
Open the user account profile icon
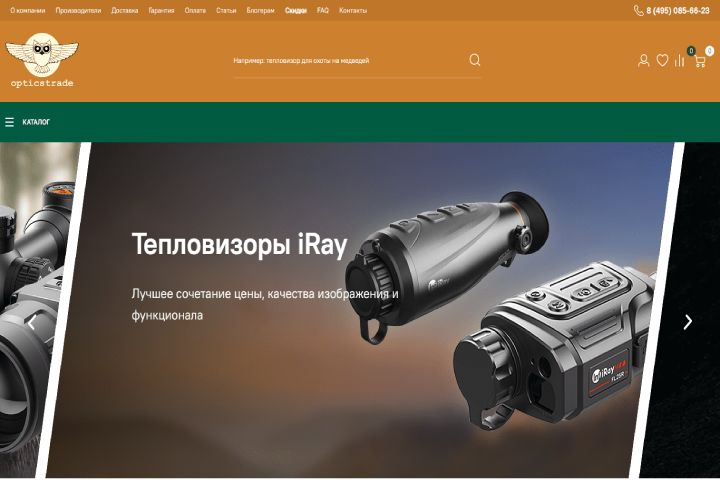(643, 61)
